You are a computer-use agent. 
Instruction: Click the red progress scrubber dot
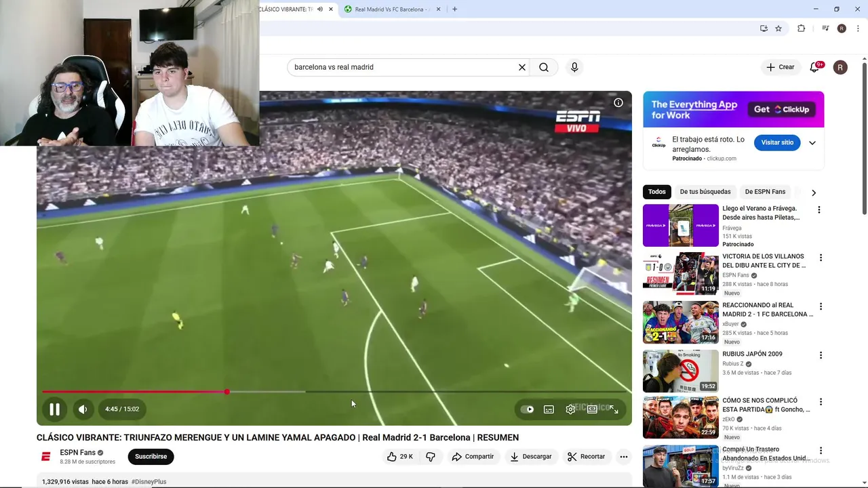point(227,392)
